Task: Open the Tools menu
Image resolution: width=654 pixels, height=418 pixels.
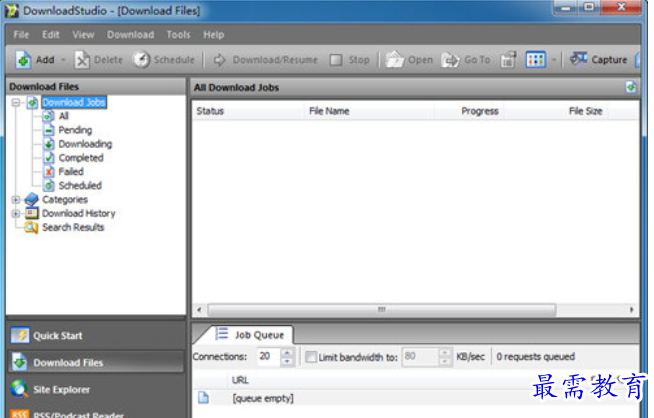Action: click(178, 35)
